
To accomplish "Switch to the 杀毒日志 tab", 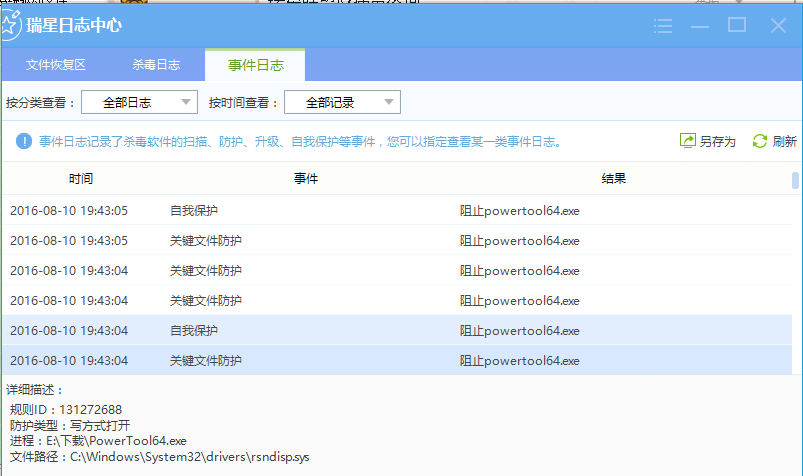I will pos(156,65).
